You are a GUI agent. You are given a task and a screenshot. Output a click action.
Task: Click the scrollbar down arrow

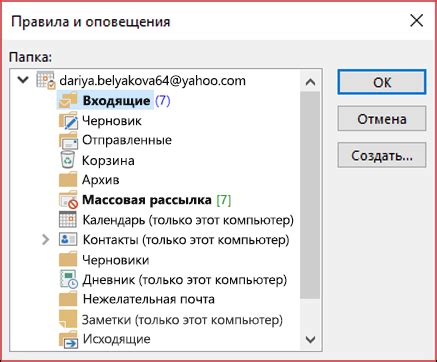click(x=310, y=340)
